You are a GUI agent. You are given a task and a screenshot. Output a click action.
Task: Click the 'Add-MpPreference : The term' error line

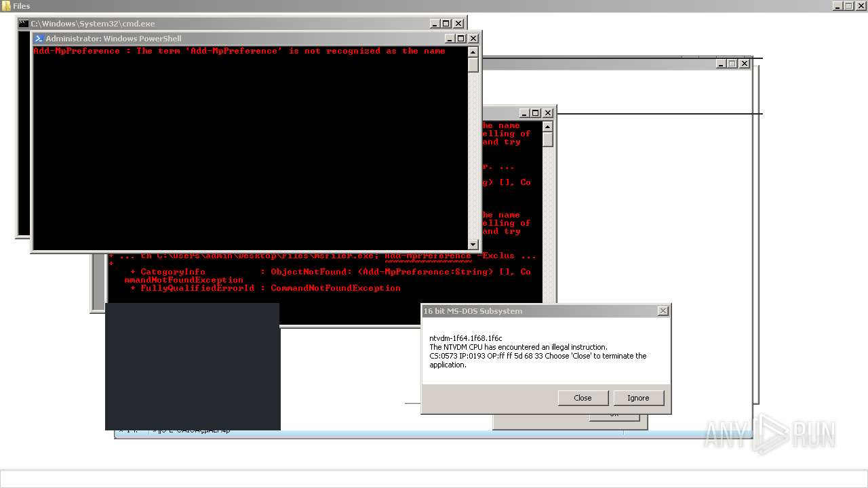[239, 51]
